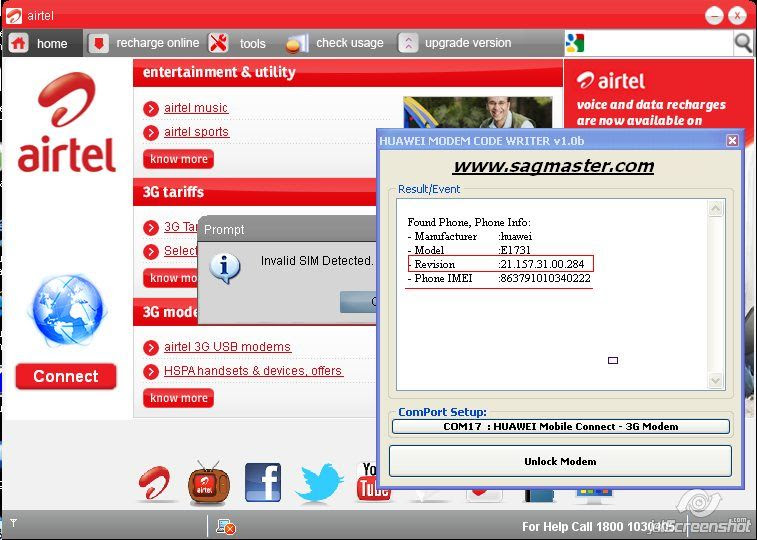Open the airtel music link

(x=196, y=108)
